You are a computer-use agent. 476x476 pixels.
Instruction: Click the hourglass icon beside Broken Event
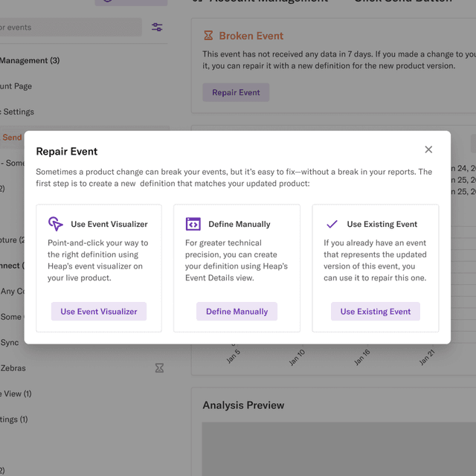[x=208, y=36]
